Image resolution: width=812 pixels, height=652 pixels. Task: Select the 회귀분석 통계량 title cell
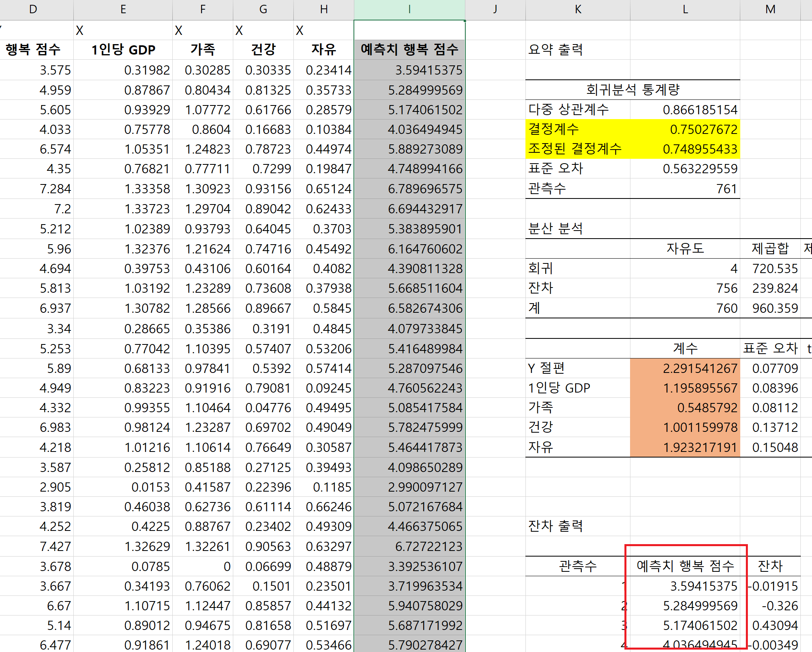pyautogui.click(x=632, y=89)
